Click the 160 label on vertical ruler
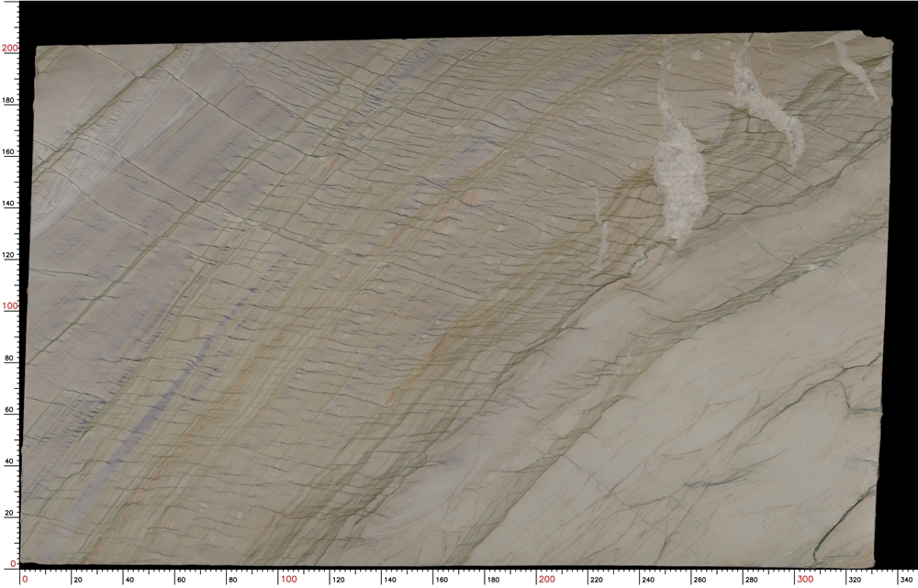The width and height of the screenshot is (918, 588). (x=8, y=151)
